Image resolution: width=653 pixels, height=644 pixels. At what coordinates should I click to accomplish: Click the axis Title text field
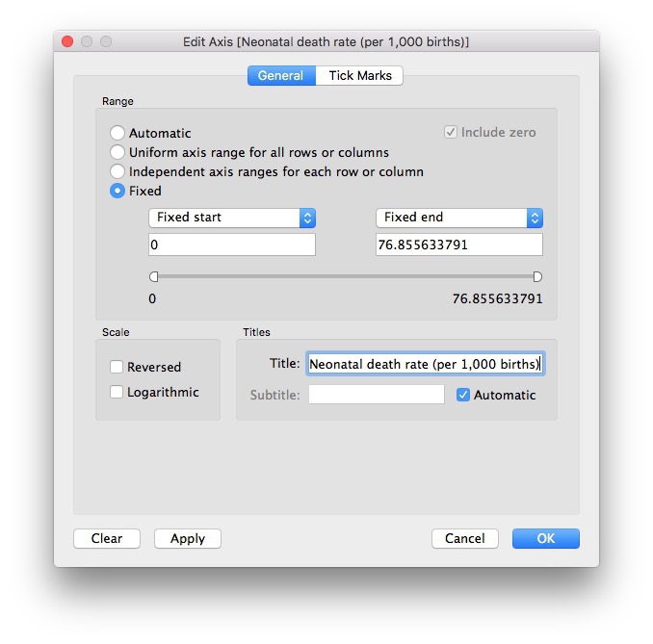[x=425, y=364]
